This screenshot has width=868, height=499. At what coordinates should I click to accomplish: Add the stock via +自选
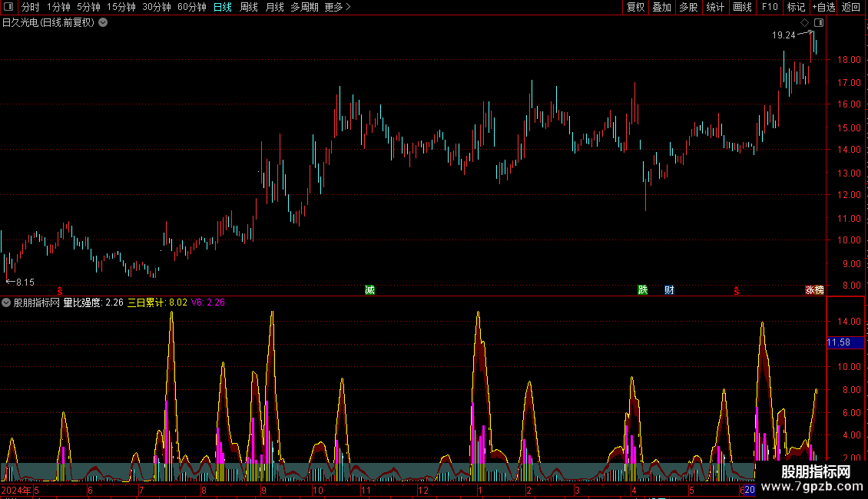[823, 7]
